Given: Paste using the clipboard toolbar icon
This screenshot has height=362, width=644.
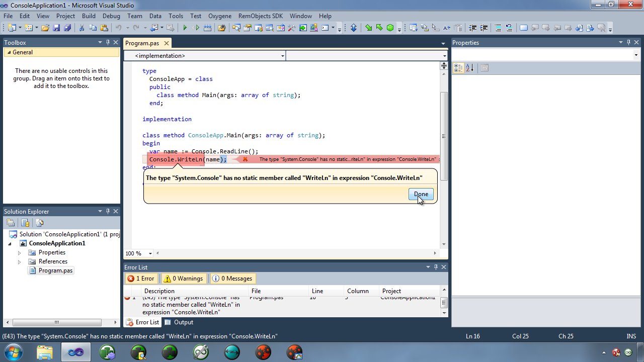Looking at the screenshot, I should coord(104,28).
